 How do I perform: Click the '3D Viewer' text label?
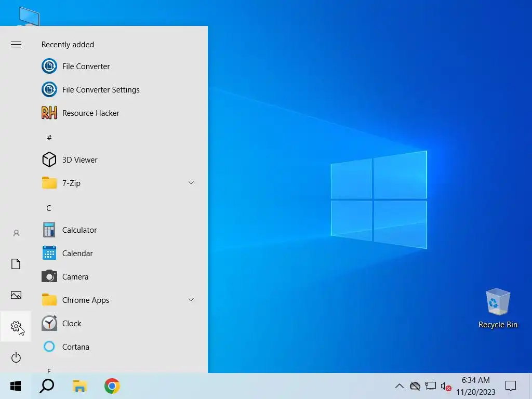point(79,160)
